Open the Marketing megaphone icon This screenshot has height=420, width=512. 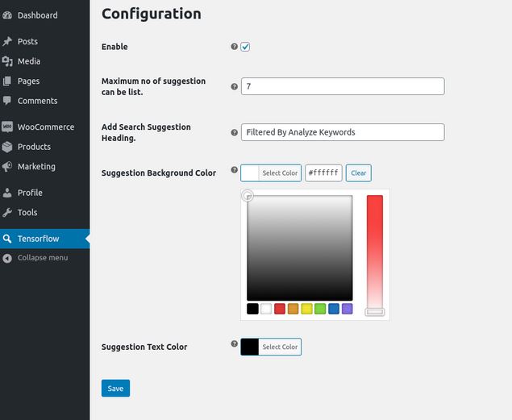7,166
